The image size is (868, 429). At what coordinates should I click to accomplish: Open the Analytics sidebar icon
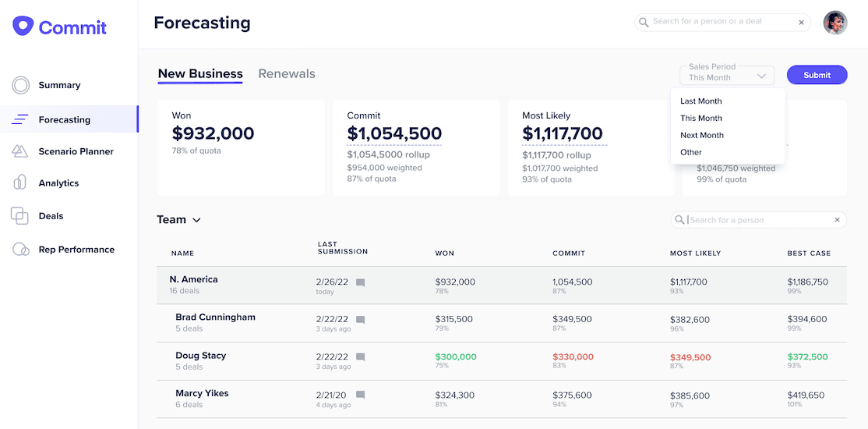(x=20, y=183)
